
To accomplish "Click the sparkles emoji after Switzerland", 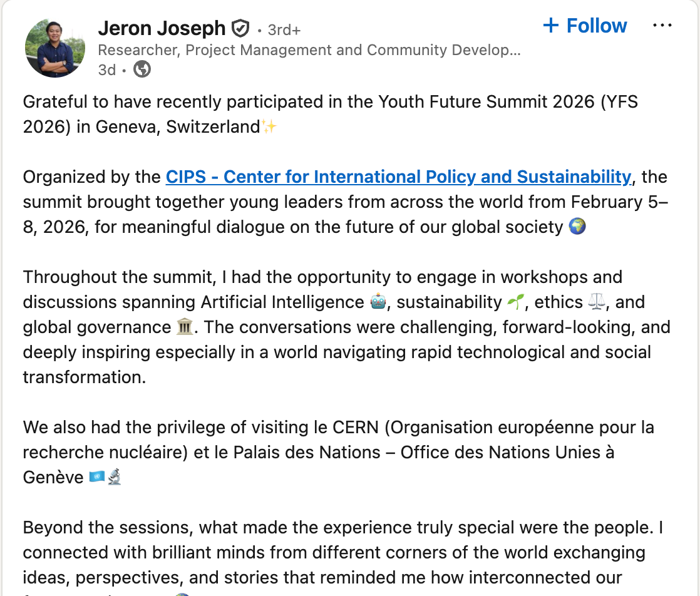I will click(x=269, y=127).
